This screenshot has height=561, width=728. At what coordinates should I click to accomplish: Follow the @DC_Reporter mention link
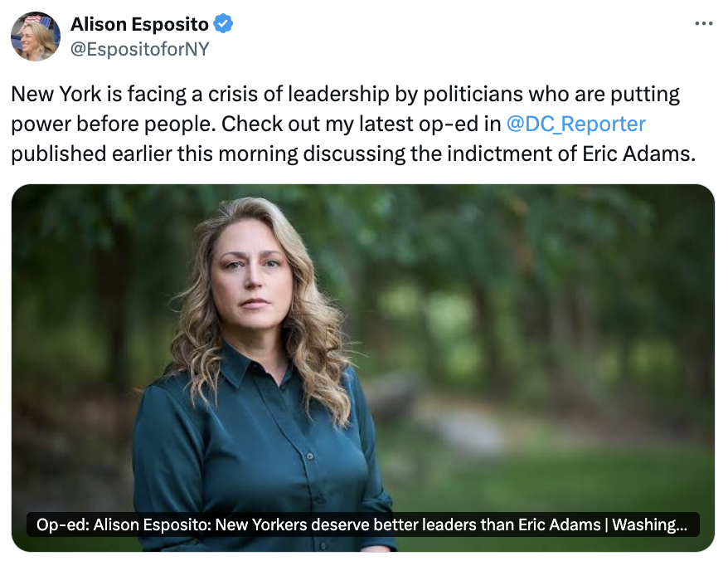575,124
